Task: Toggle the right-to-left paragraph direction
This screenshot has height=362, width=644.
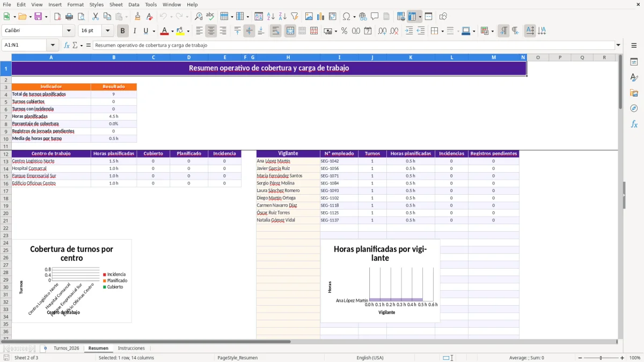Action: pyautogui.click(x=515, y=31)
